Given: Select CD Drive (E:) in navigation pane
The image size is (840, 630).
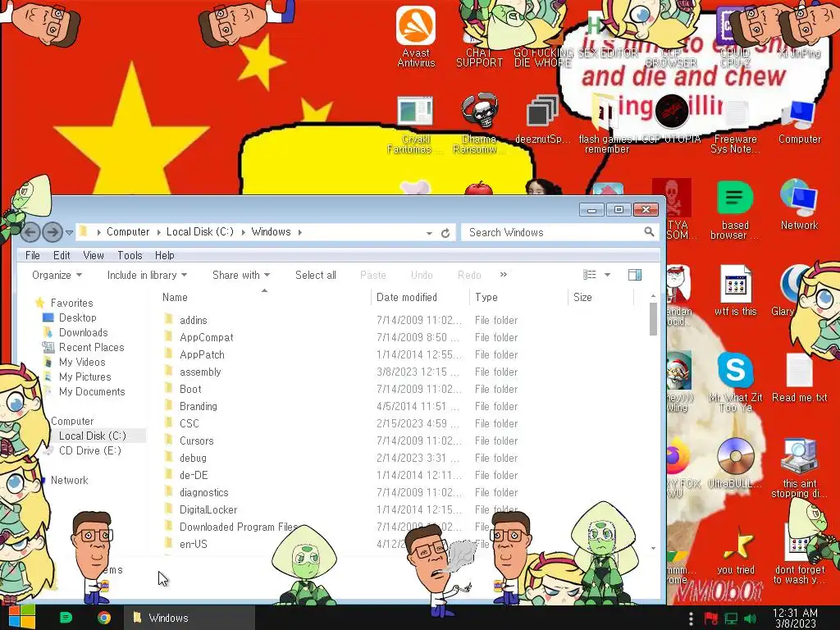Looking at the screenshot, I should tap(90, 450).
